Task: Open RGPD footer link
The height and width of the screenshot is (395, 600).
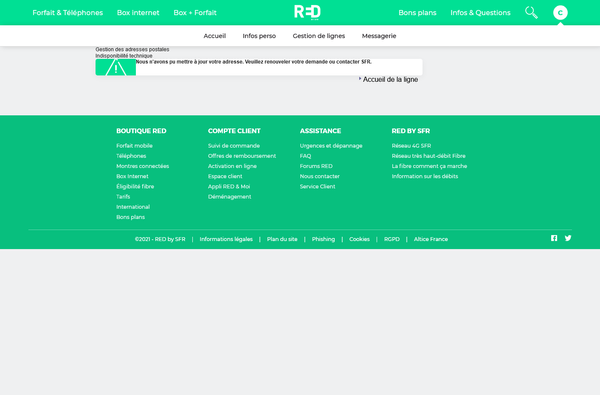Action: [392, 239]
